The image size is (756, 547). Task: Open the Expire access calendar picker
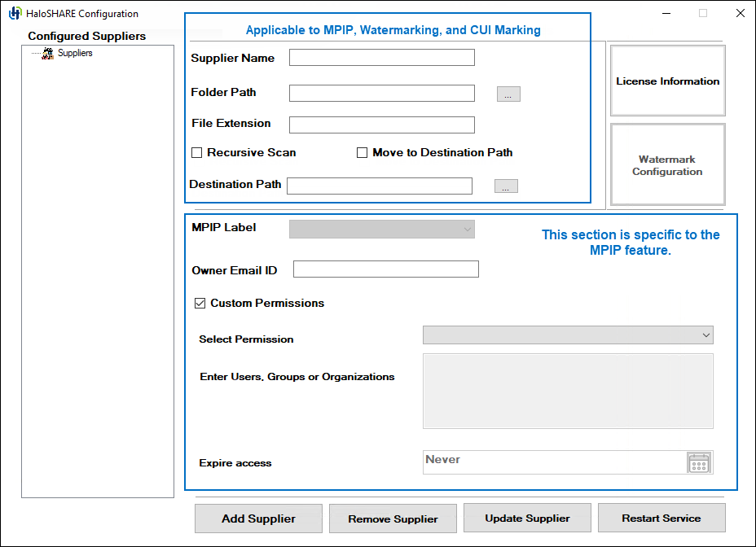point(699,463)
